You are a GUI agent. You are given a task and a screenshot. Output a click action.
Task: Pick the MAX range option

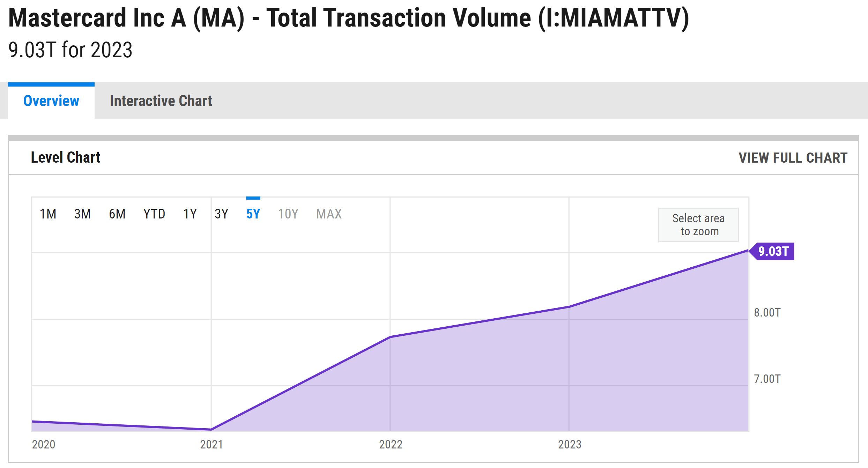pos(329,214)
